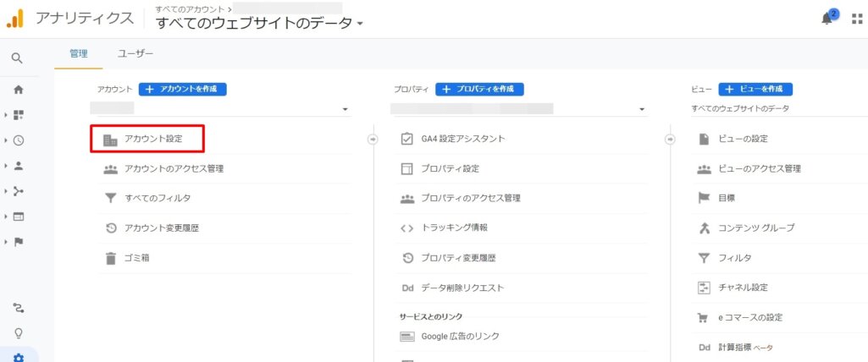Go to Home via house icon
The image size is (868, 362).
(x=19, y=90)
